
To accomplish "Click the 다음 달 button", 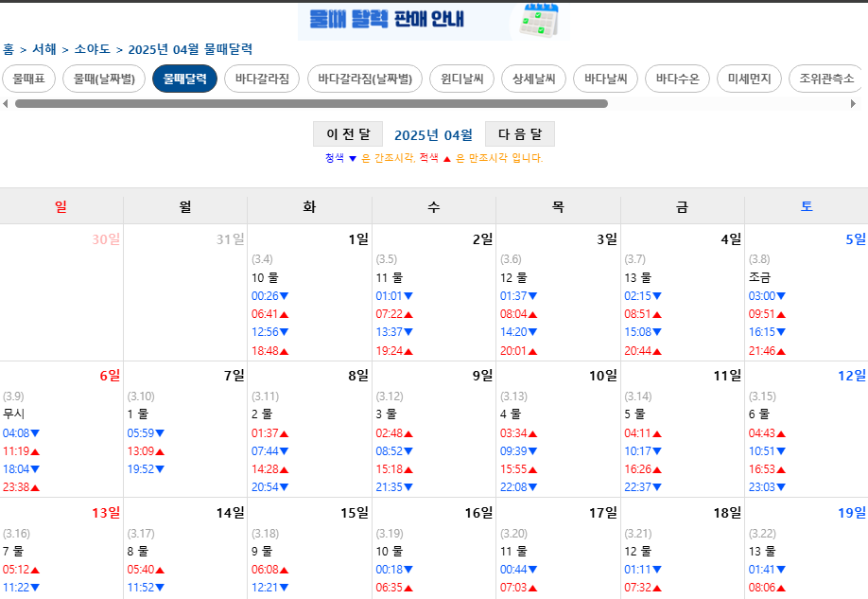I will (x=519, y=133).
